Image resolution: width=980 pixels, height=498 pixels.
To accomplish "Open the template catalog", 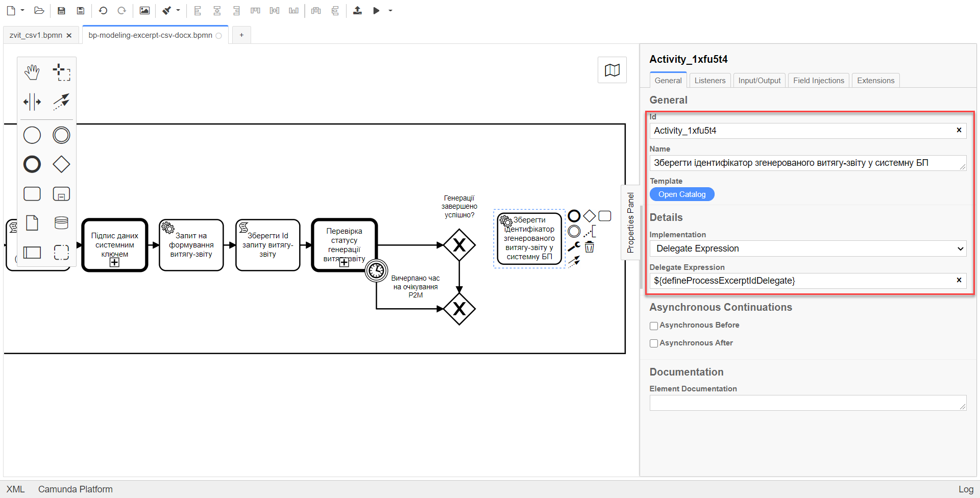I will (x=682, y=194).
